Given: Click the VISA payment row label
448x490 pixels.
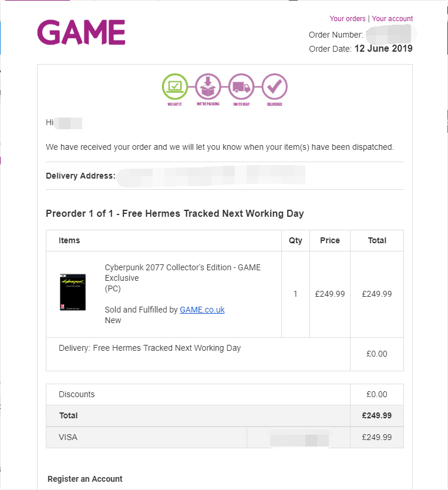Looking at the screenshot, I should click(68, 437).
